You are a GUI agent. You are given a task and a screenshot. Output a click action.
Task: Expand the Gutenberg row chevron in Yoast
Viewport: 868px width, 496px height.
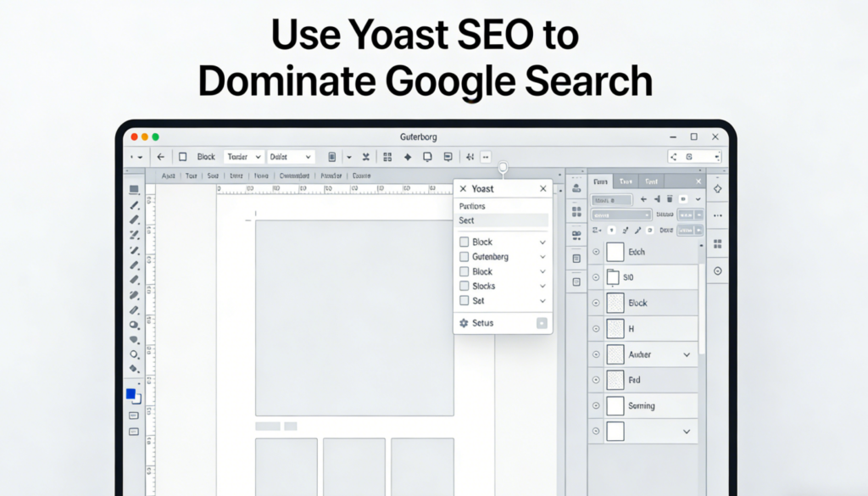[x=542, y=257]
